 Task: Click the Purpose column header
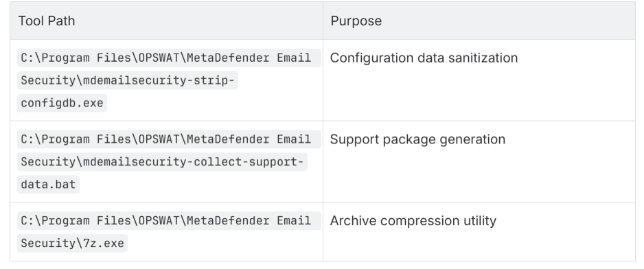point(479,21)
